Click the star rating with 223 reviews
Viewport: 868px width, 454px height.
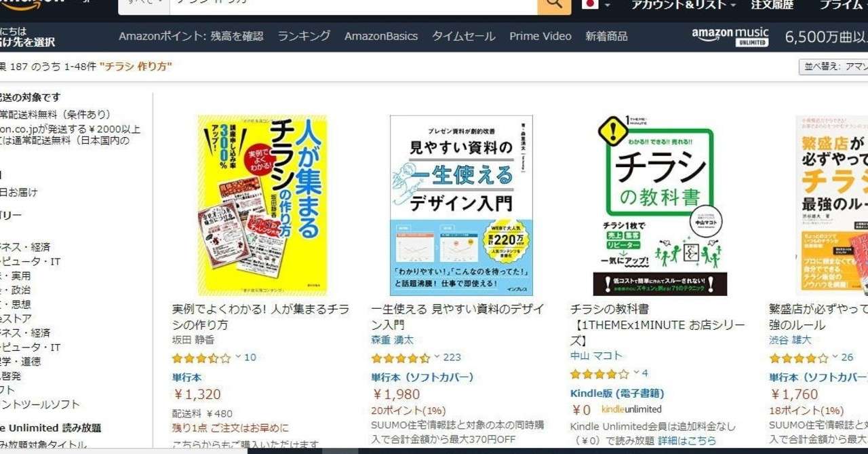401,358
